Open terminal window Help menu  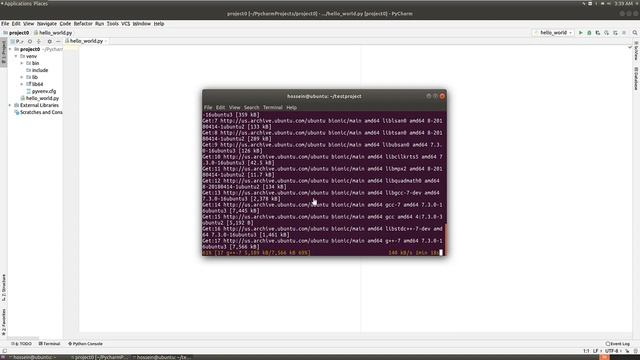click(291, 107)
